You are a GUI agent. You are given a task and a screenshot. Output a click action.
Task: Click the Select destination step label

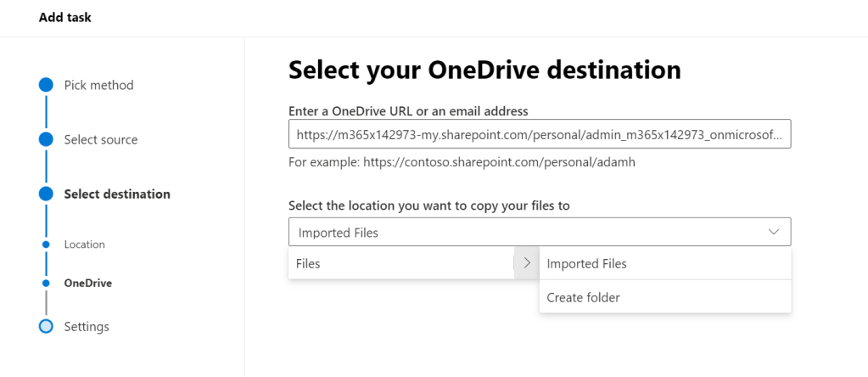click(117, 194)
